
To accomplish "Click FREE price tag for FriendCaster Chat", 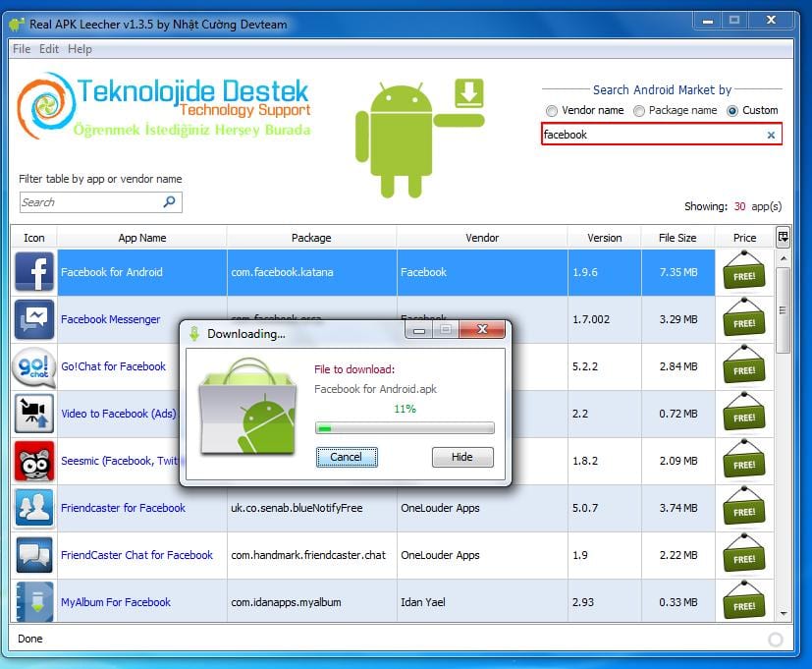I will [744, 553].
